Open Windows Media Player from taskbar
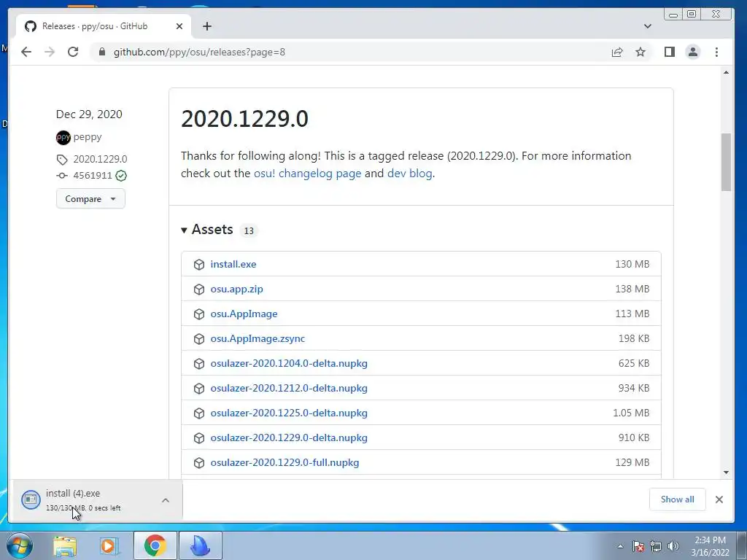The height and width of the screenshot is (560, 747). tap(109, 545)
